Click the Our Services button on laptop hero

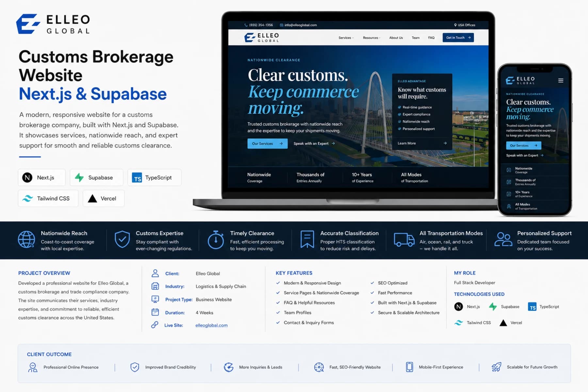[x=267, y=143]
